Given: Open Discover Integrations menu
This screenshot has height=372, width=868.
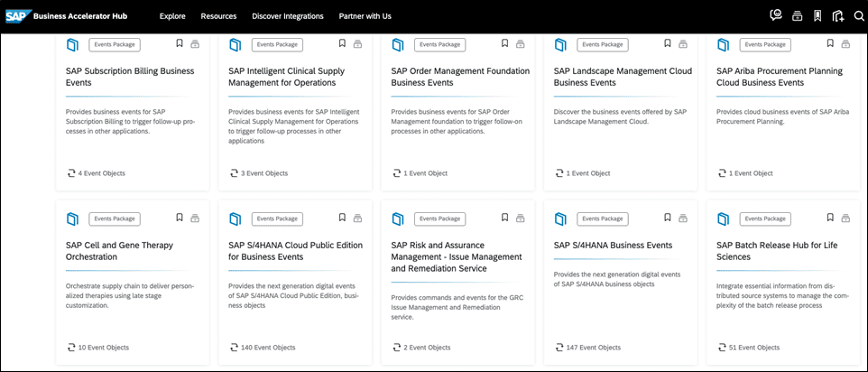Looking at the screenshot, I should (x=288, y=16).
